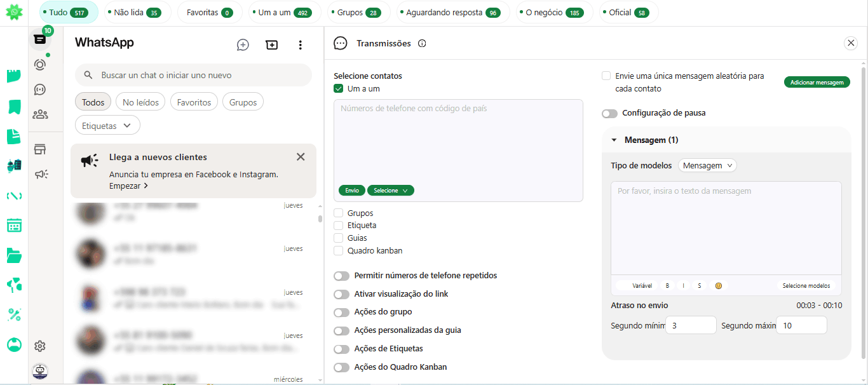Viewport: 868px width, 385px height.
Task: Check the 'Etiqueta' checkbox
Action: [339, 226]
